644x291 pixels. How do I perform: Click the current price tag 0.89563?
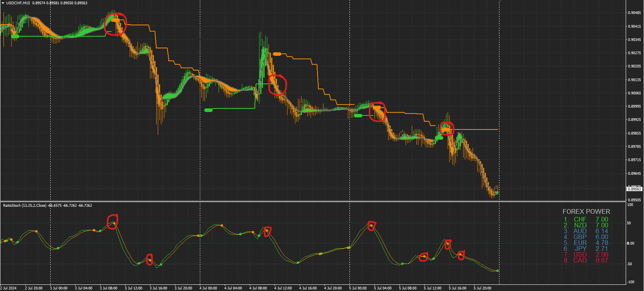[x=634, y=189]
